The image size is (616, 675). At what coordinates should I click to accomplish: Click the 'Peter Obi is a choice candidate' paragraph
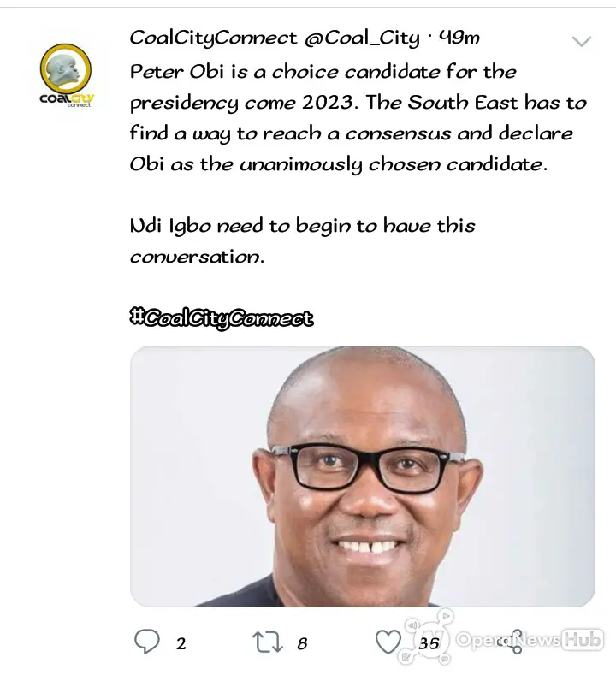coord(358,118)
